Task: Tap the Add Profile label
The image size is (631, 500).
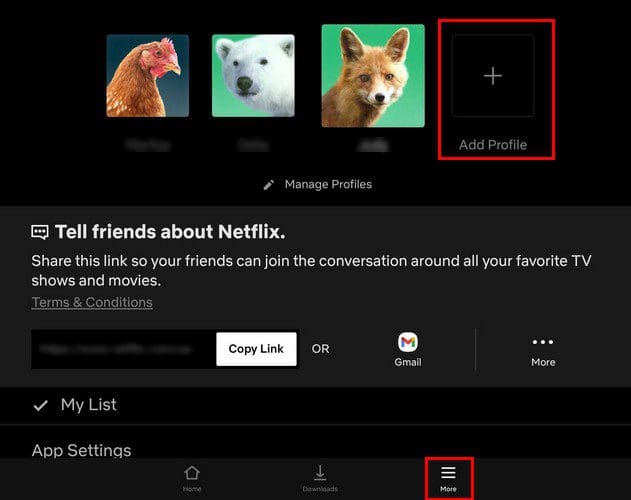Action: tap(493, 145)
